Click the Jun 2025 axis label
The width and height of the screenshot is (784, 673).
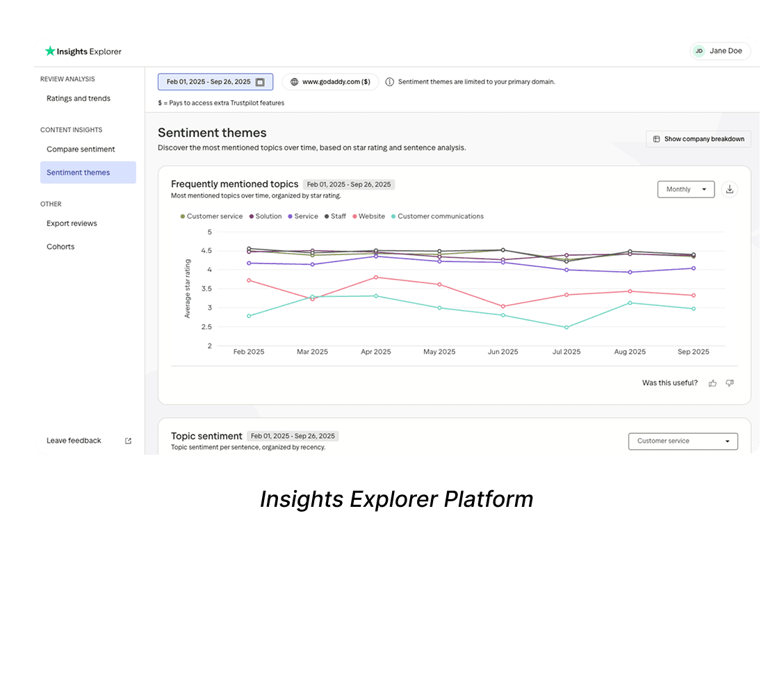point(503,352)
